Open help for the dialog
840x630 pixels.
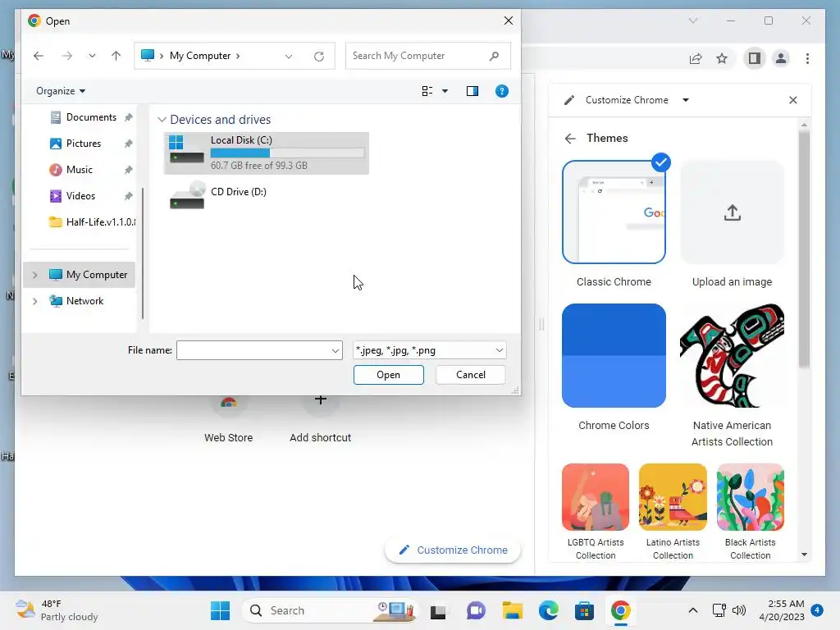pos(501,91)
